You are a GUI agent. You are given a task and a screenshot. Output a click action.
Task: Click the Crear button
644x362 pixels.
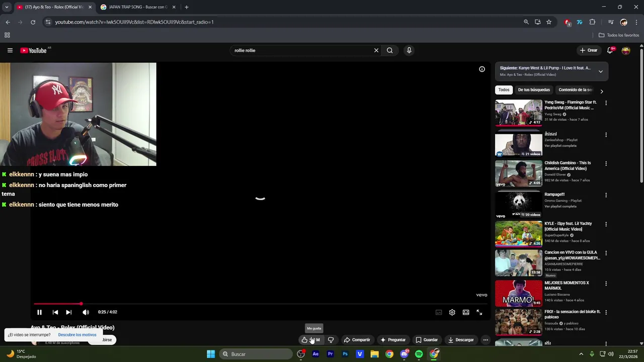pyautogui.click(x=588, y=50)
